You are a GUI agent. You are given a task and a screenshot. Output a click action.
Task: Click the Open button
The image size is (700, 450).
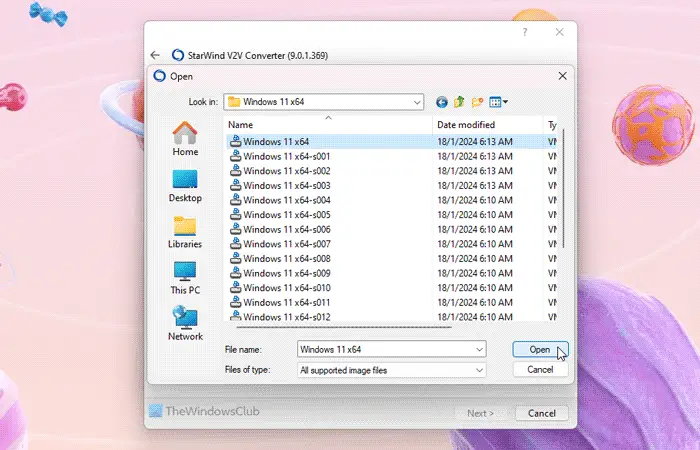click(x=540, y=350)
